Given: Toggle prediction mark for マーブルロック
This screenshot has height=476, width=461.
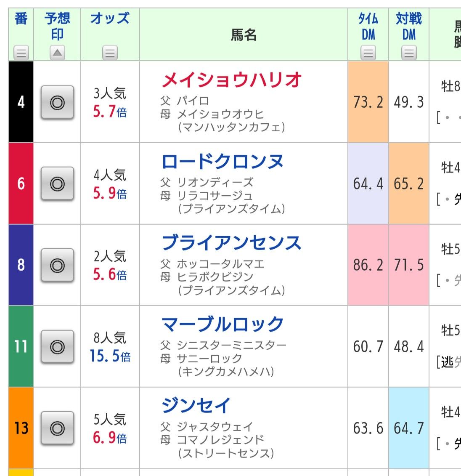Looking at the screenshot, I should [x=57, y=347].
